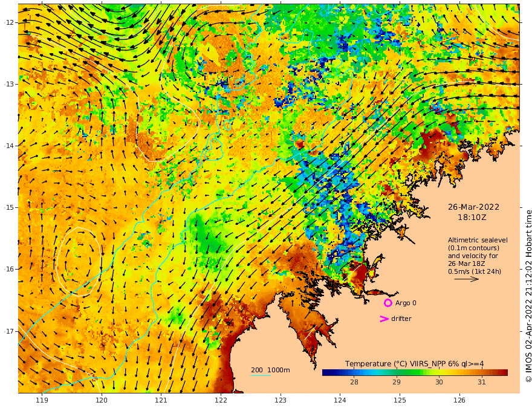Click the colorbar tick label 29

[x=397, y=382]
